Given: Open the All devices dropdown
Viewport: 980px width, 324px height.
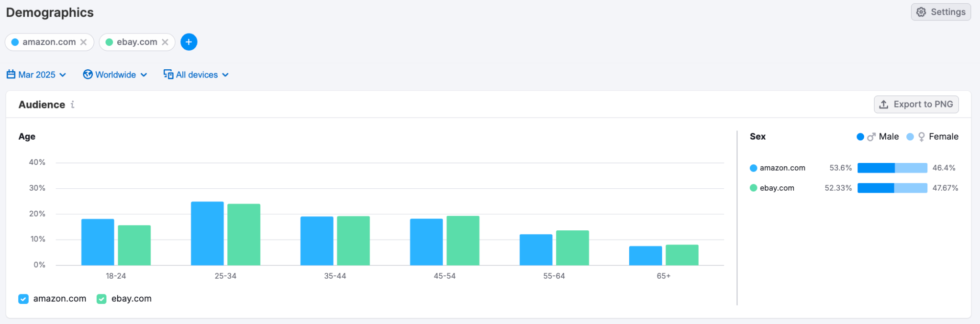Looking at the screenshot, I should point(196,75).
